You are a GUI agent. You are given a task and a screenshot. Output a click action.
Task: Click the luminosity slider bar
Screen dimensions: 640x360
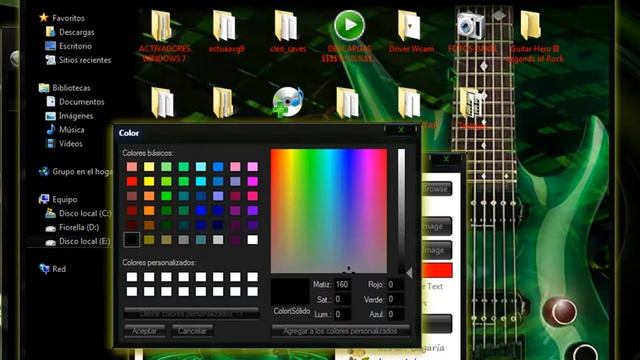coord(402,211)
